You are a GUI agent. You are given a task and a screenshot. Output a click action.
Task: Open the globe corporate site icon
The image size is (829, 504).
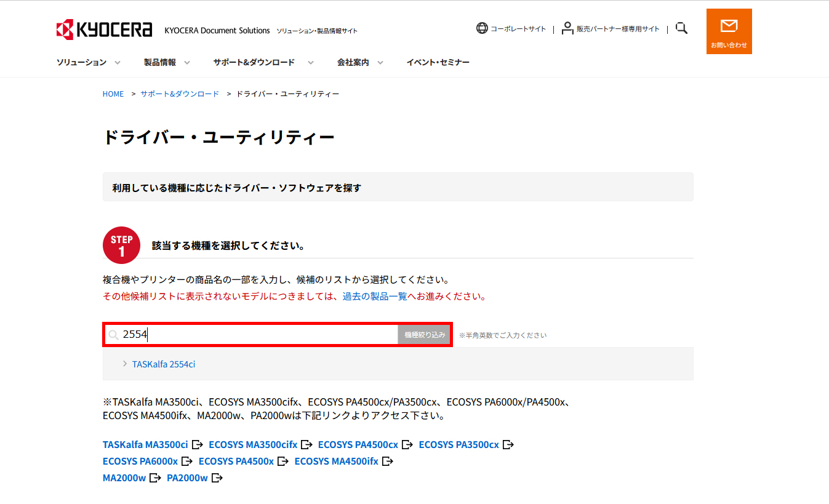[482, 28]
